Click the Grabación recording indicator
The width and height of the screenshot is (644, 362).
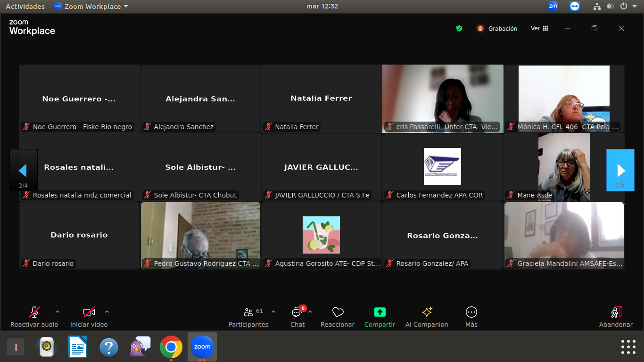(497, 28)
